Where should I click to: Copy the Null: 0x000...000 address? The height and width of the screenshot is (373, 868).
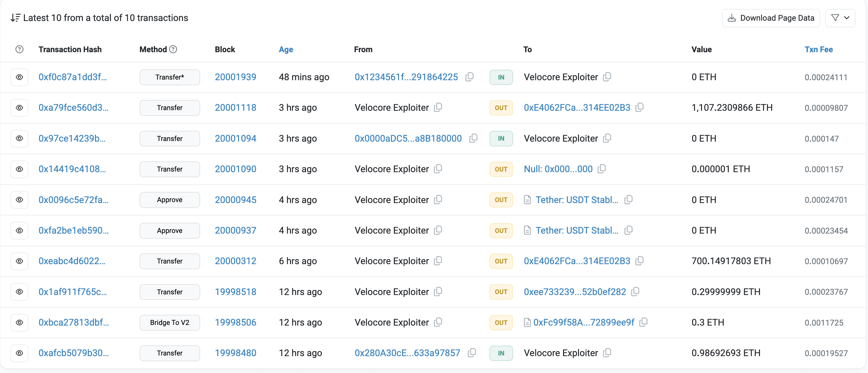tap(602, 169)
